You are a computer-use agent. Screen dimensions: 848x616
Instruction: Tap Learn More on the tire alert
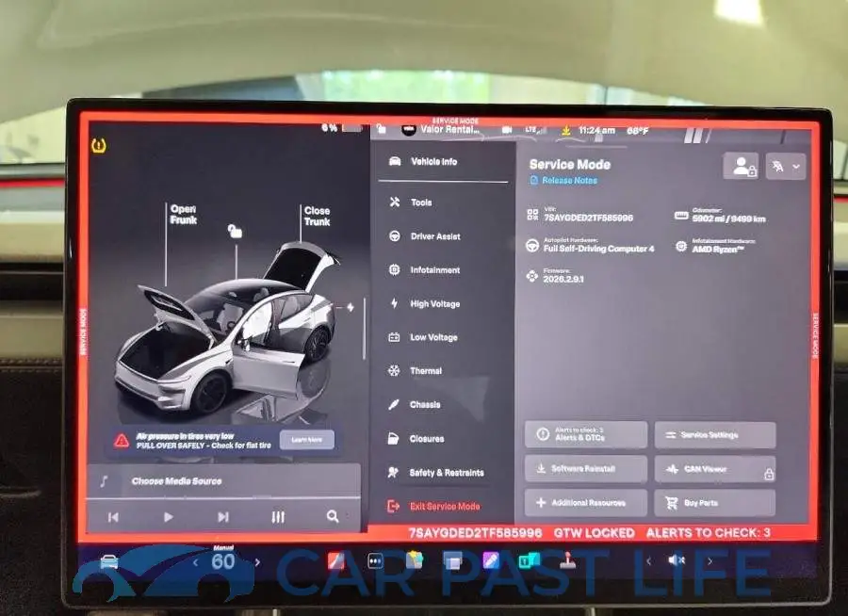pyautogui.click(x=306, y=440)
